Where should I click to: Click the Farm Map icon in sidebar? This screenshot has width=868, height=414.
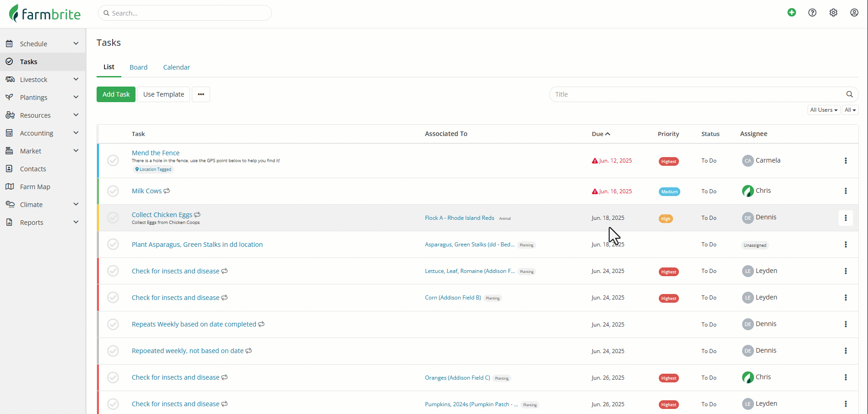click(9, 187)
